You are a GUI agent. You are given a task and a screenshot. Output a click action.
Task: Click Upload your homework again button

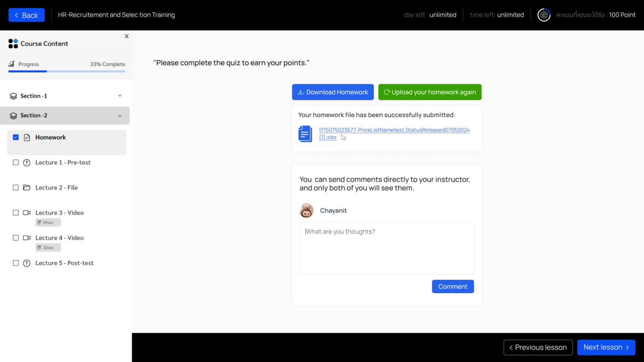click(430, 92)
